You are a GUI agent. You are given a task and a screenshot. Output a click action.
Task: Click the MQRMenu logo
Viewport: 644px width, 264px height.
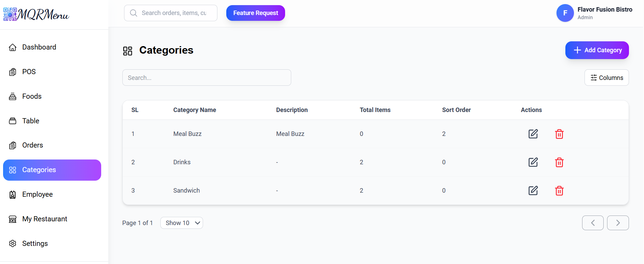36,14
